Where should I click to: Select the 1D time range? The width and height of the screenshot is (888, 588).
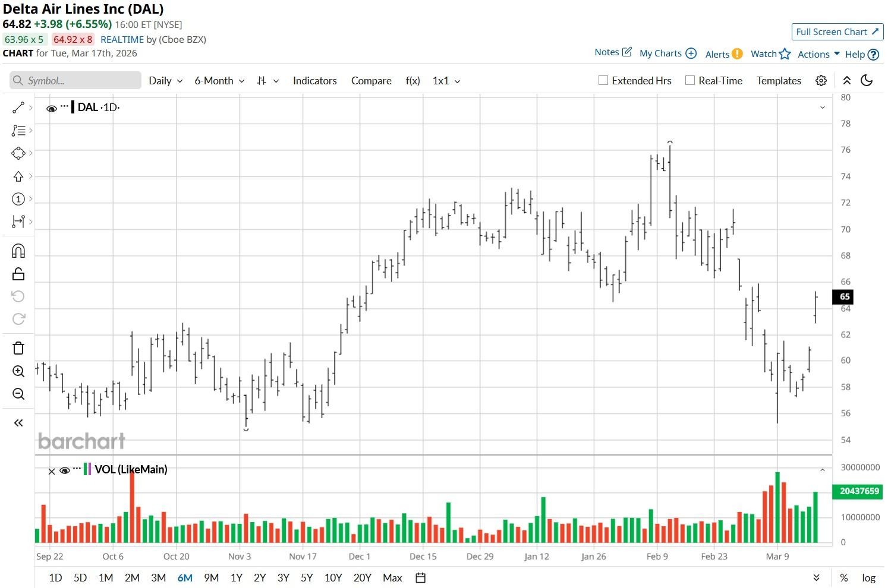(55, 578)
